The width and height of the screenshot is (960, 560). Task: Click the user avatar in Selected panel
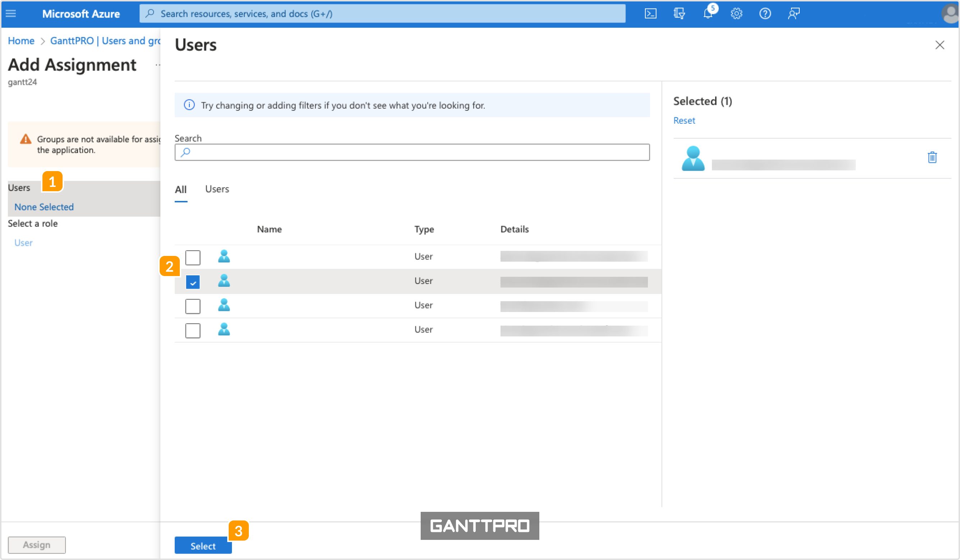tap(693, 158)
